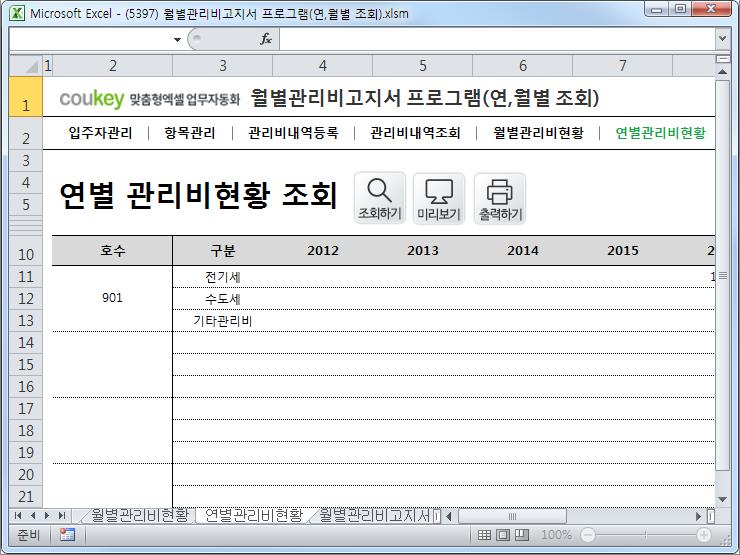Click the zoom in plus button
740x555 pixels.
click(x=704, y=535)
